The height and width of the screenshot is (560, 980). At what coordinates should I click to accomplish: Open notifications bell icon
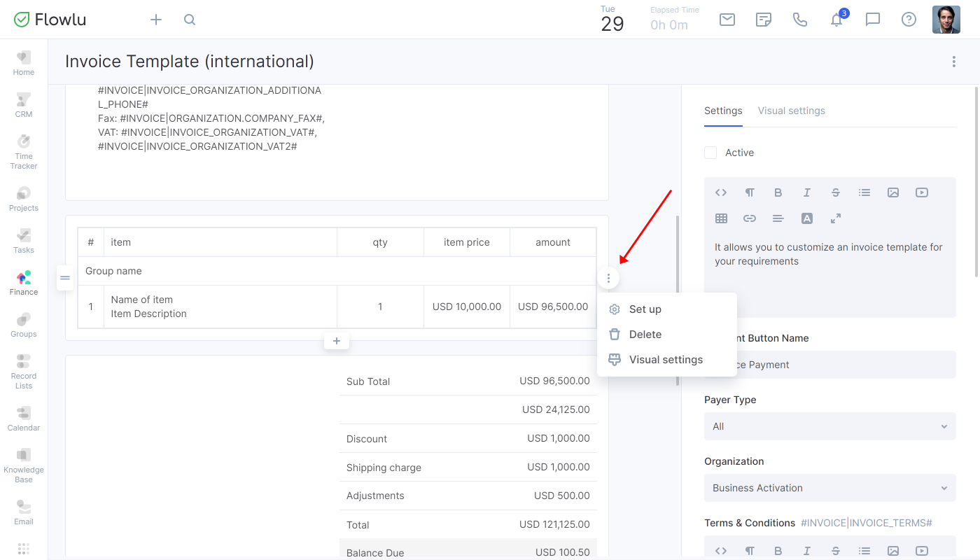[836, 20]
